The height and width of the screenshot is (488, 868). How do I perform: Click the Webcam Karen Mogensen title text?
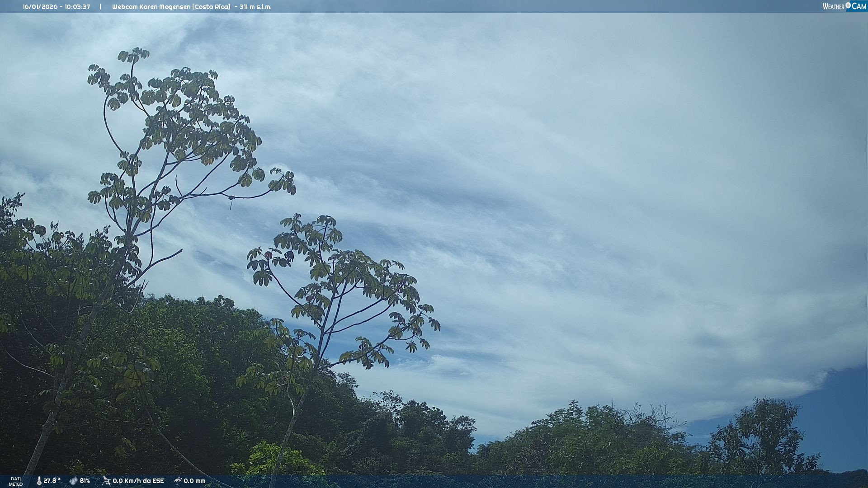click(151, 7)
